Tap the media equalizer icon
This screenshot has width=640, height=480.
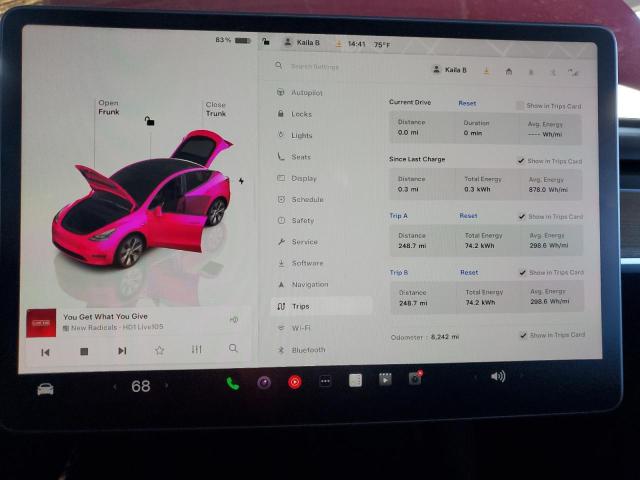point(196,349)
